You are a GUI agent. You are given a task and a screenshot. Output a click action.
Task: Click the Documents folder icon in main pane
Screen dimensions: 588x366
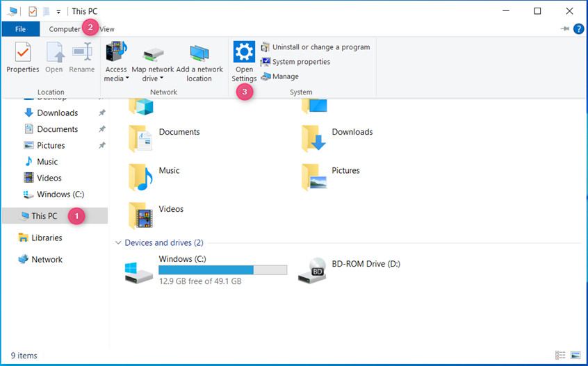(140, 138)
